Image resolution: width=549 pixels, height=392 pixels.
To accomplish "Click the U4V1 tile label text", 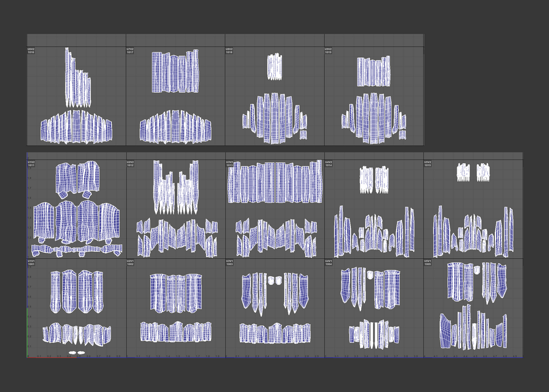I will (x=328, y=262).
